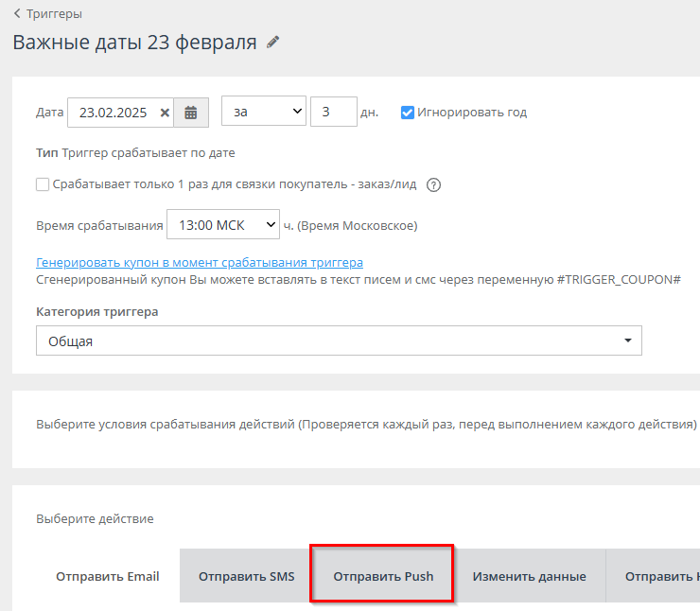Click the Генерировать купон link
Screen dimensions: 700x611
tap(200, 262)
